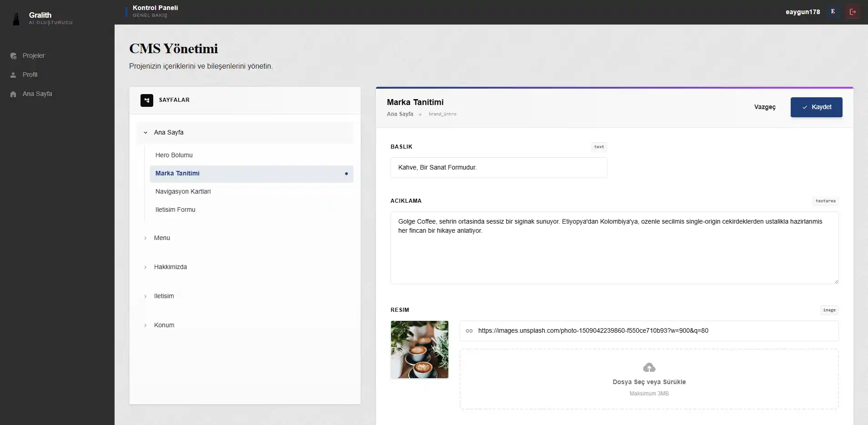Click the user avatar E
Image resolution: width=868 pixels, height=425 pixels.
833,12
